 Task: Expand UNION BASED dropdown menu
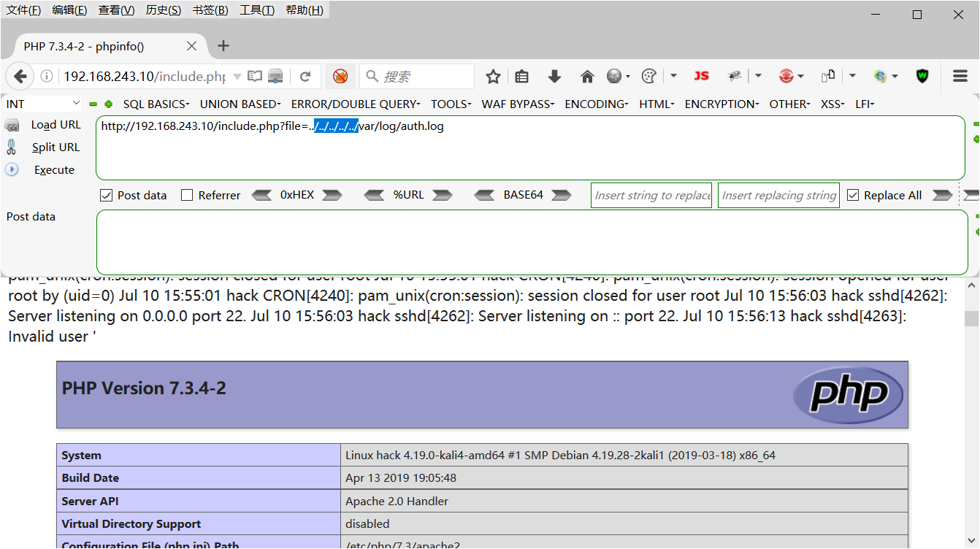240,104
